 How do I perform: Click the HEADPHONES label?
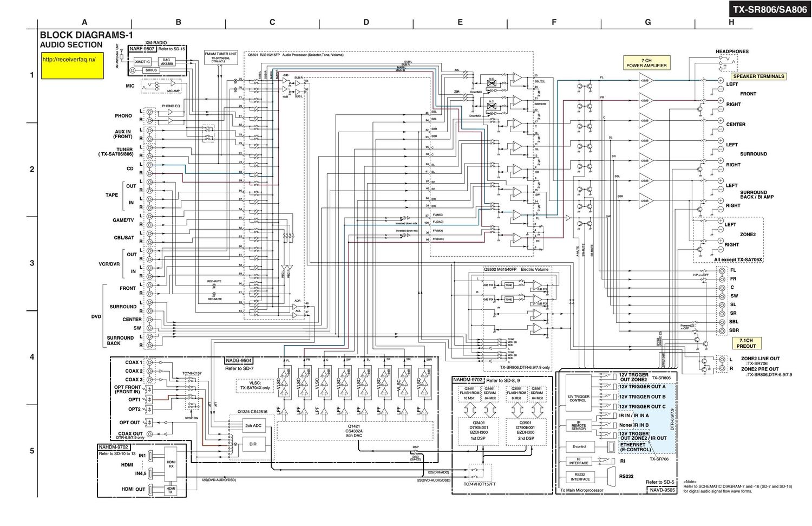732,51
